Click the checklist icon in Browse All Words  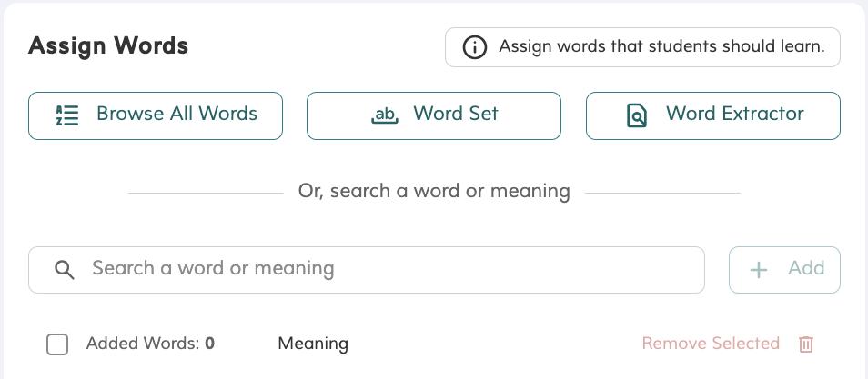pos(67,115)
